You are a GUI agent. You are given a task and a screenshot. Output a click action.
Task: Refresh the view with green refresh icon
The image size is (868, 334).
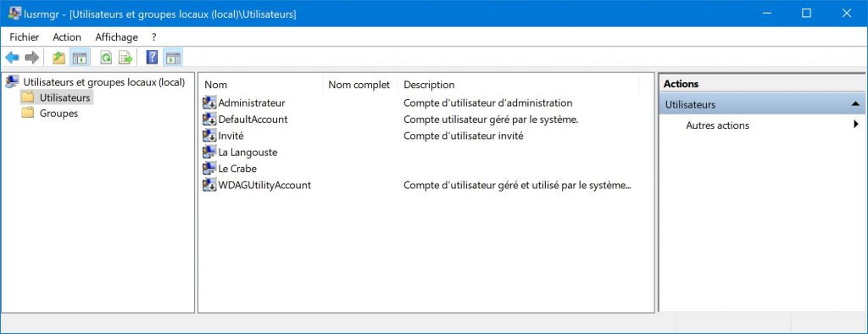click(x=106, y=58)
